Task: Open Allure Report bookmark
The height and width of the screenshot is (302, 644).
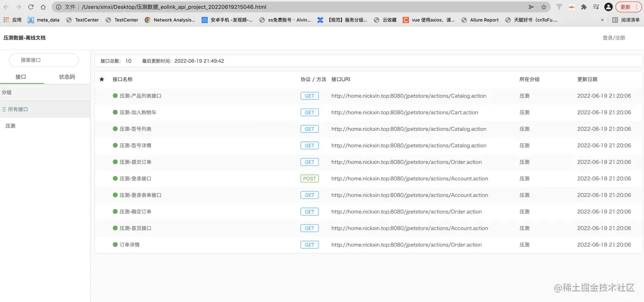Action: (480, 20)
